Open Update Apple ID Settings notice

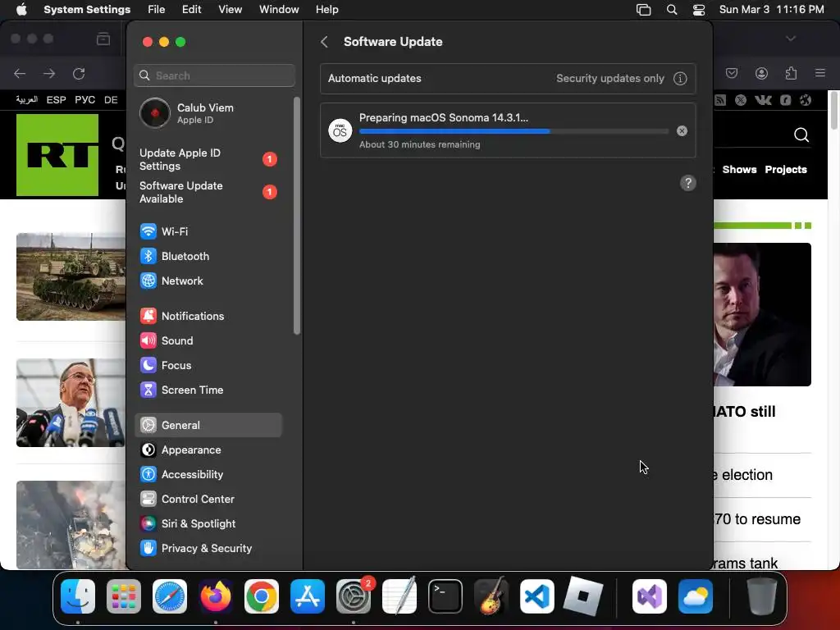tap(208, 160)
